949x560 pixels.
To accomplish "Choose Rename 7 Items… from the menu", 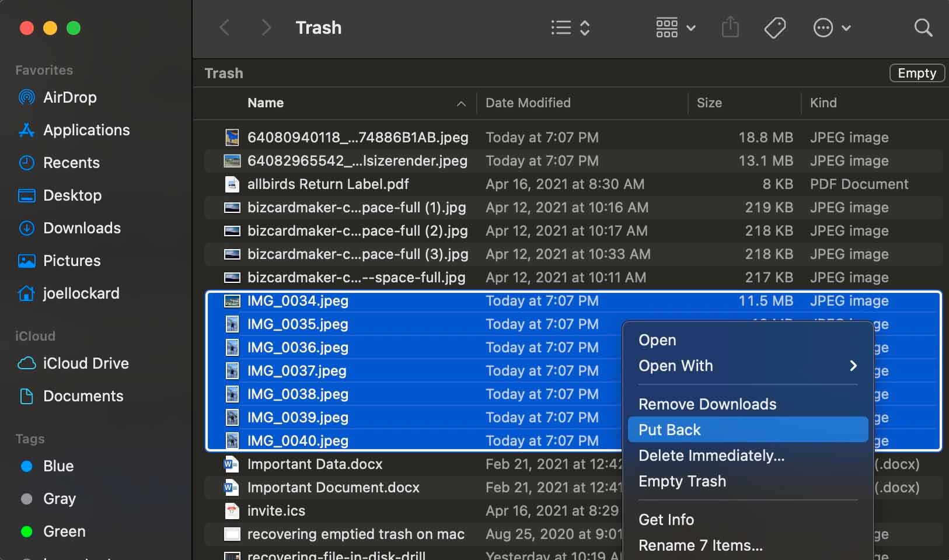I will tap(748, 545).
